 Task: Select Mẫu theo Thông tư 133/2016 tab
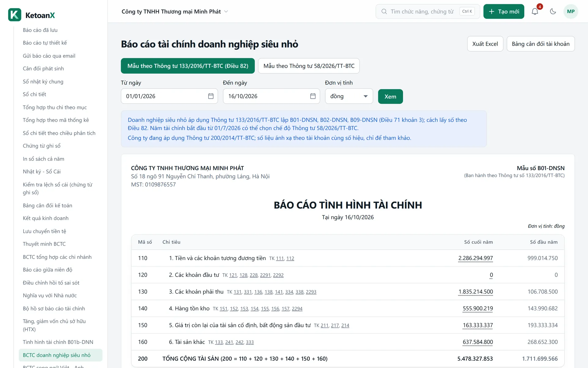[188, 66]
